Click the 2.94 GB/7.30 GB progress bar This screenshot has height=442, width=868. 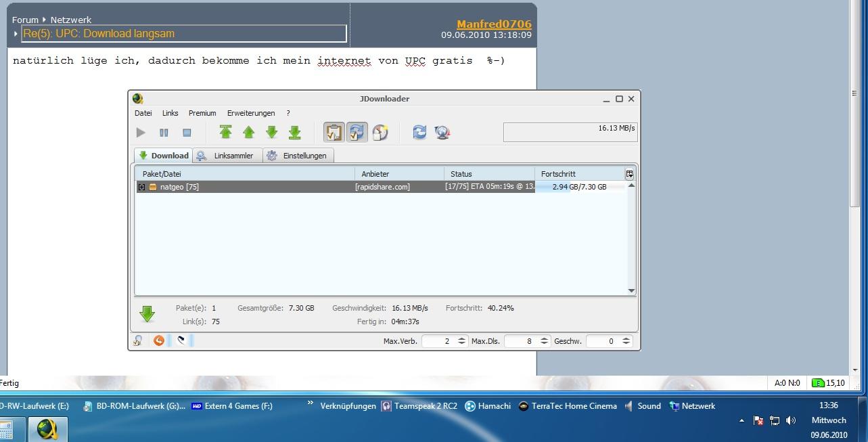(x=580, y=187)
